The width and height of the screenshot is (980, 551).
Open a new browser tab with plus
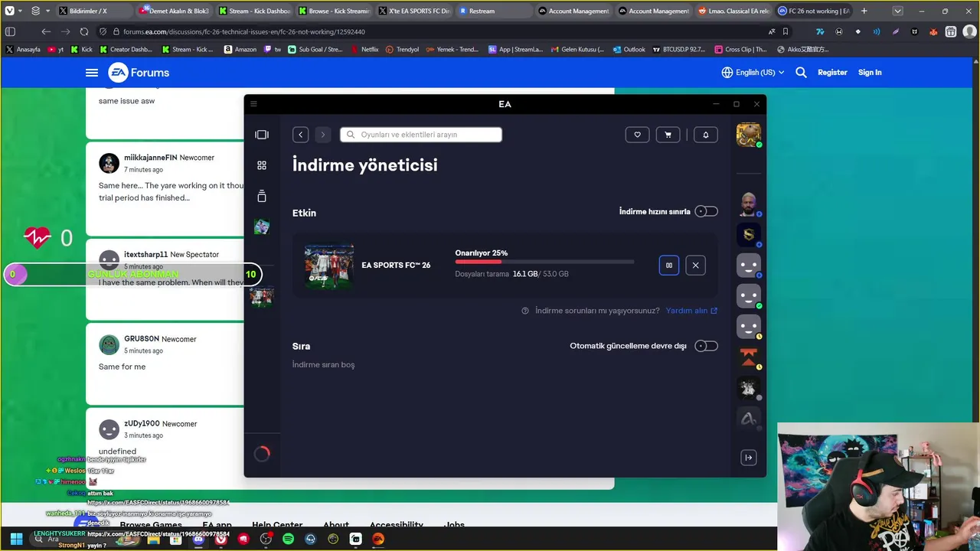(x=864, y=11)
